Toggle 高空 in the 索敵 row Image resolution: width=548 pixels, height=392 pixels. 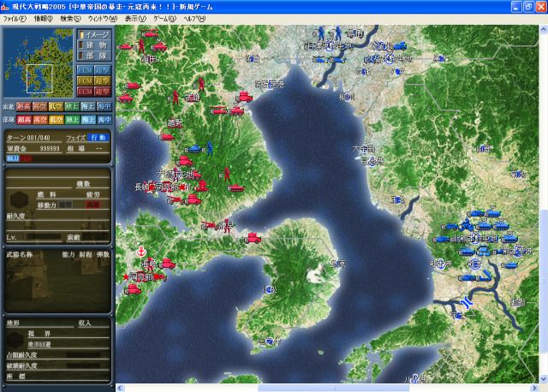[x=40, y=107]
